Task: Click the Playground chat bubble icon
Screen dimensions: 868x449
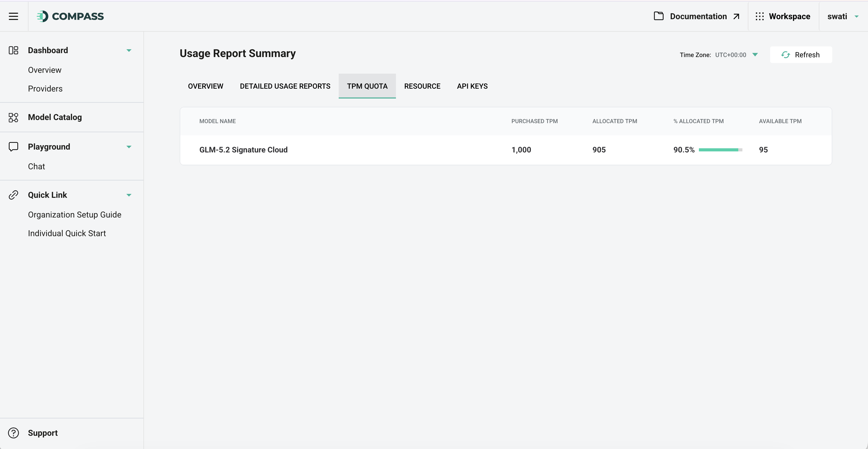Action: [x=13, y=147]
